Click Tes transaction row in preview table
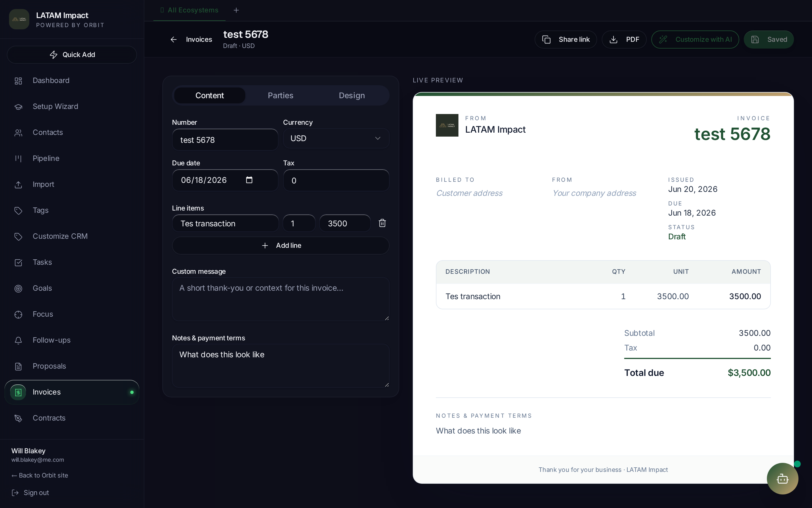The width and height of the screenshot is (812, 508). tap(603, 296)
